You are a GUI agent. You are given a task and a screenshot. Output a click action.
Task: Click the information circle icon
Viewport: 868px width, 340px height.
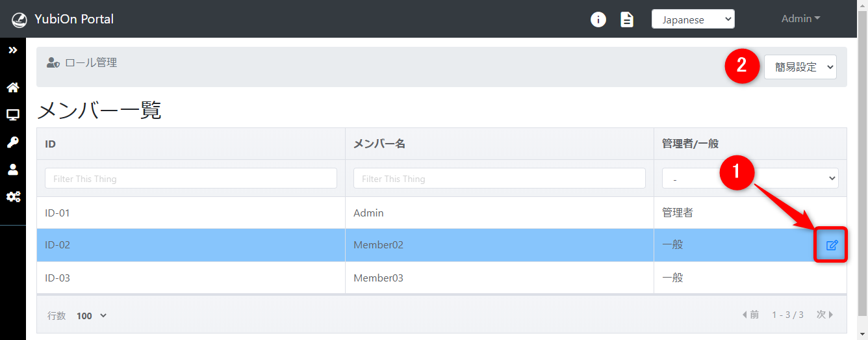point(598,20)
